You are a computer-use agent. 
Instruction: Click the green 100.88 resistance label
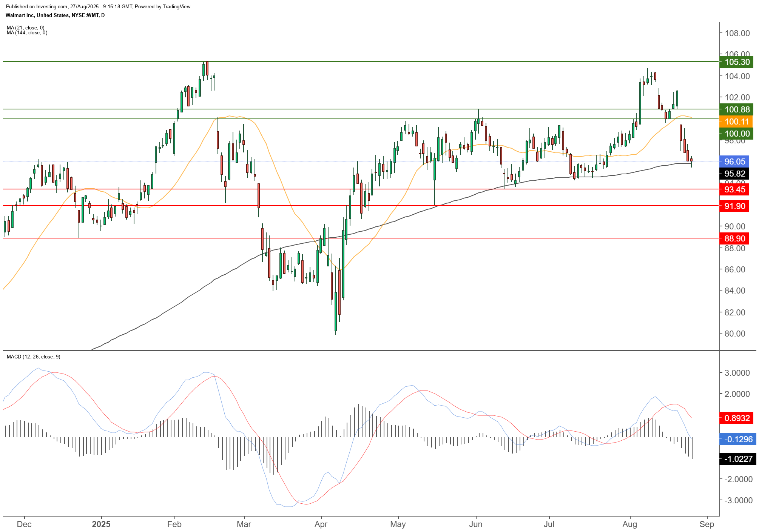coord(737,109)
